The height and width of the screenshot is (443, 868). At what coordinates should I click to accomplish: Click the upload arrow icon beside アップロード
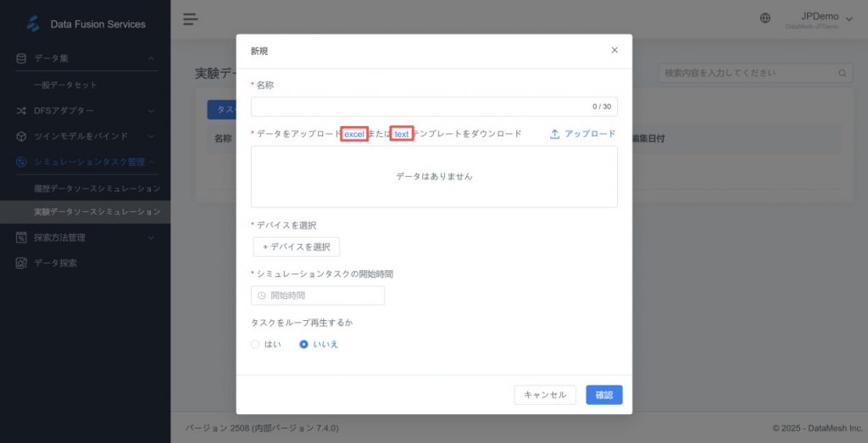point(555,134)
